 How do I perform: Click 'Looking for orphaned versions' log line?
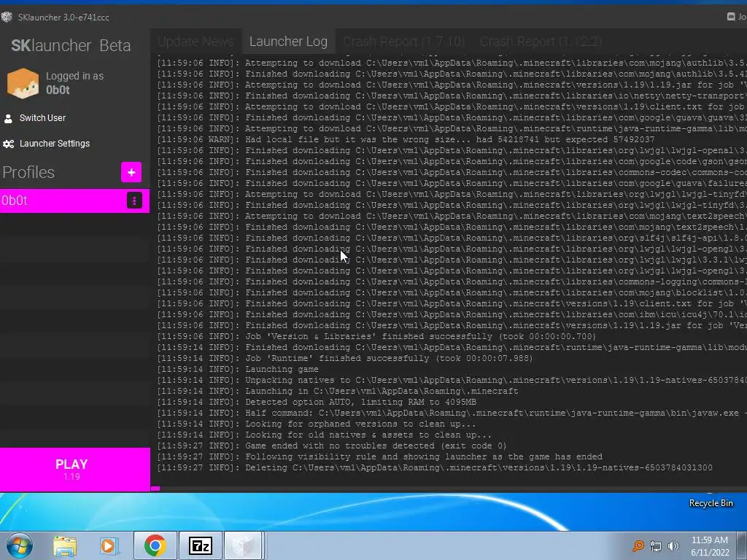coord(317,424)
